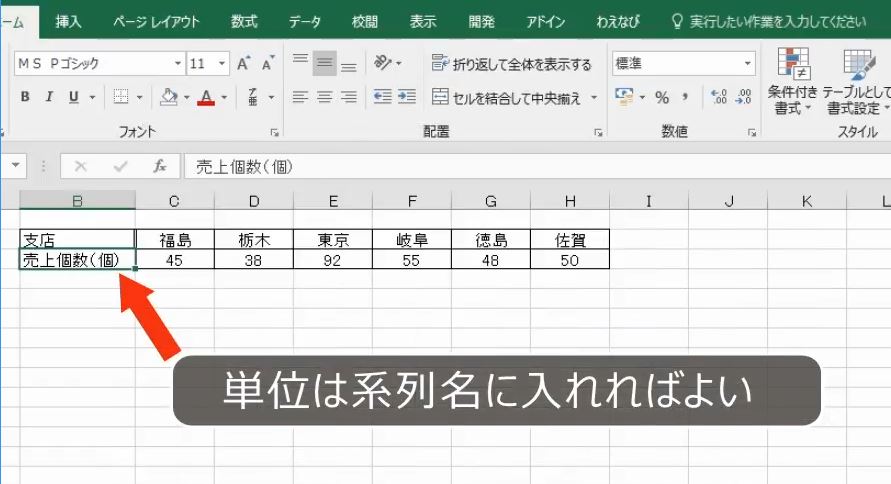Align text right icon

pos(348,97)
